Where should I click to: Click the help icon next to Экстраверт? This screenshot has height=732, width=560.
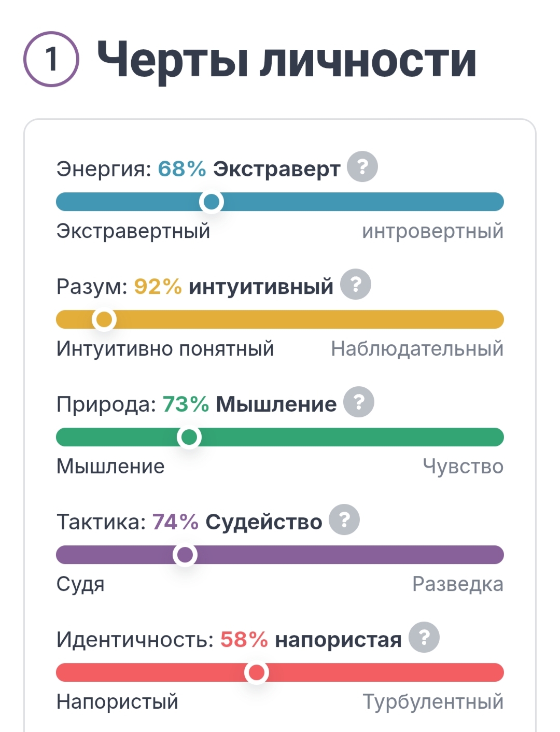(x=362, y=167)
